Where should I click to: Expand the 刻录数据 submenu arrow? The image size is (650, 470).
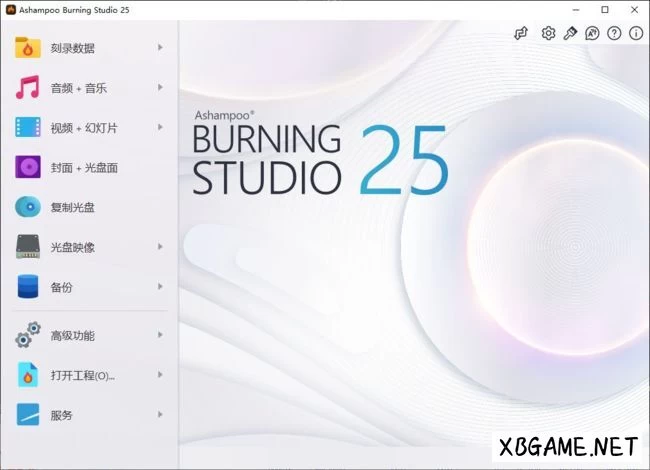(x=160, y=47)
